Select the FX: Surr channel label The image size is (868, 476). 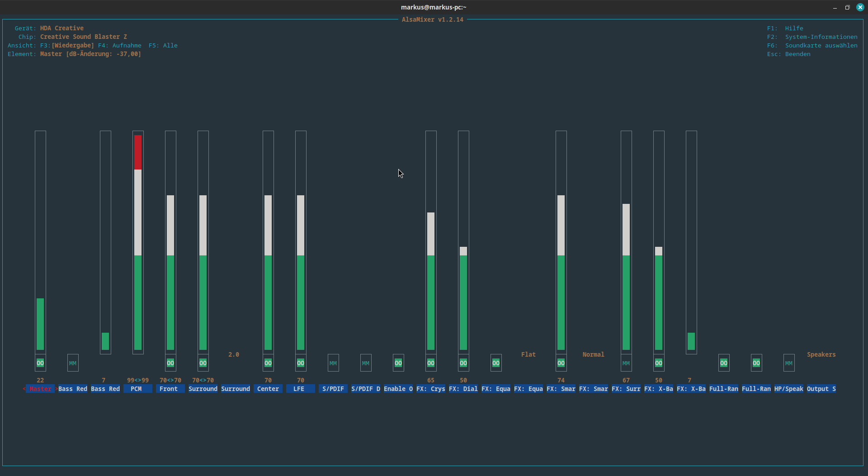tap(626, 389)
